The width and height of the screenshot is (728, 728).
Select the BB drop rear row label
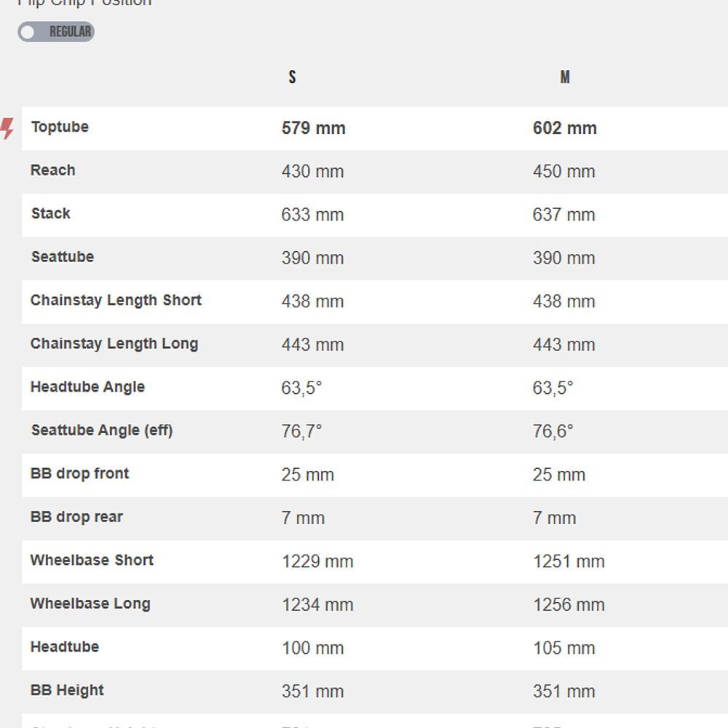[76, 517]
